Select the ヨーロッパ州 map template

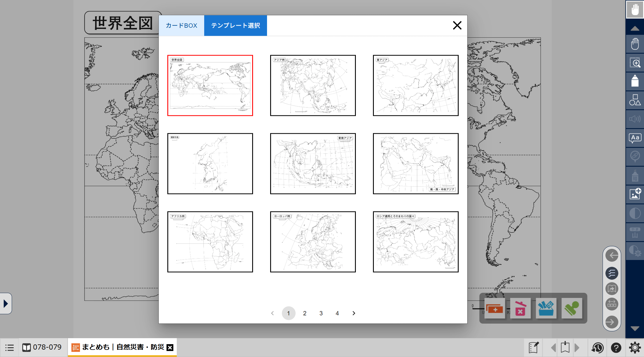coord(313,242)
